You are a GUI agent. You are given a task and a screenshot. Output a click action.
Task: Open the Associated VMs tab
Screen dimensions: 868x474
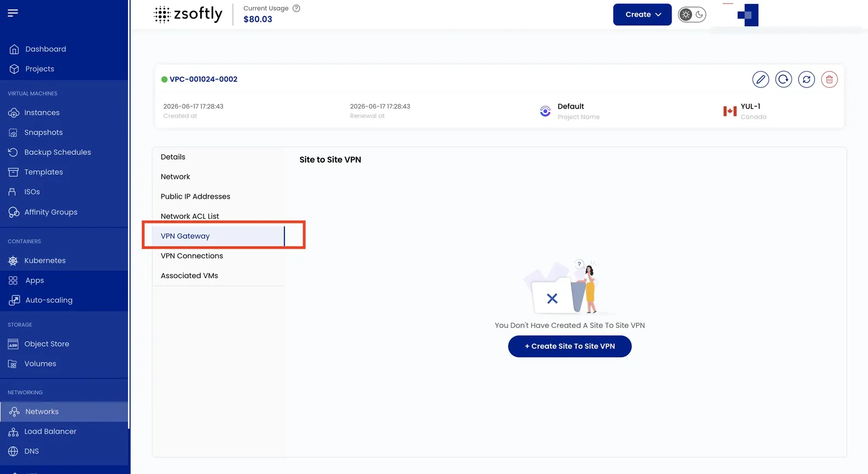point(218,276)
